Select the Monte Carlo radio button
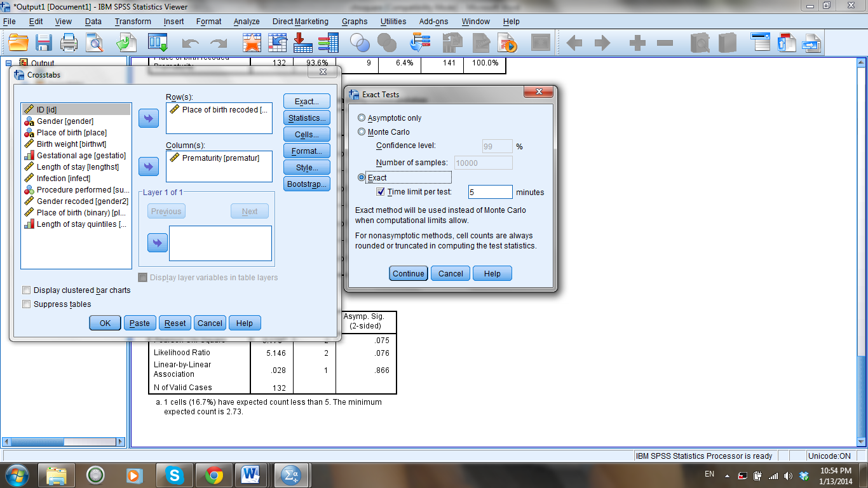 point(362,132)
